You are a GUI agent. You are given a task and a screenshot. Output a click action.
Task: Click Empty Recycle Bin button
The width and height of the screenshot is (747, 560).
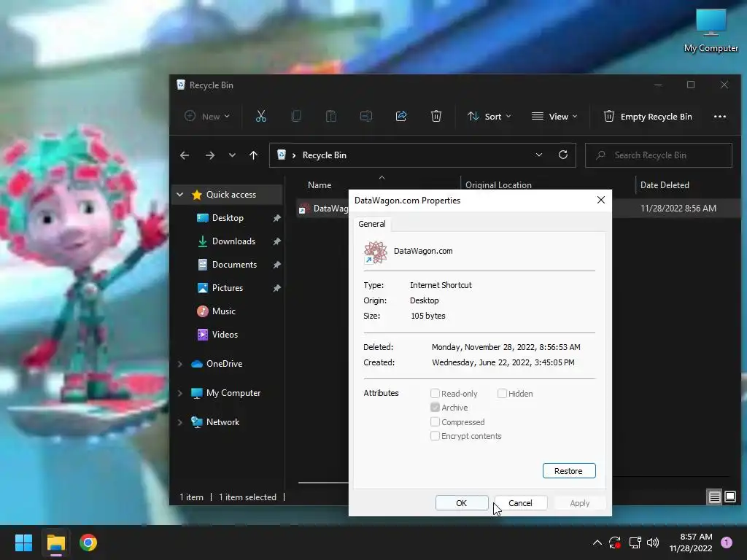[x=648, y=116]
